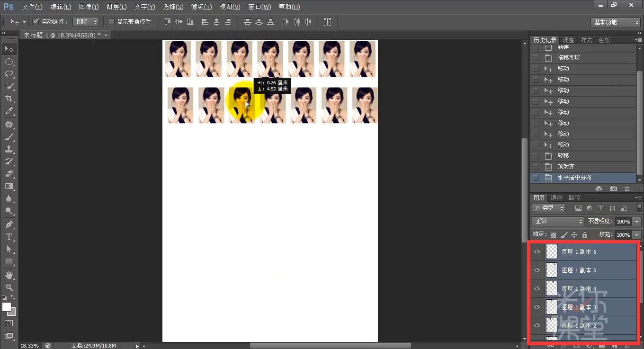Select the Crop tool
The height and width of the screenshot is (349, 644).
(x=9, y=98)
